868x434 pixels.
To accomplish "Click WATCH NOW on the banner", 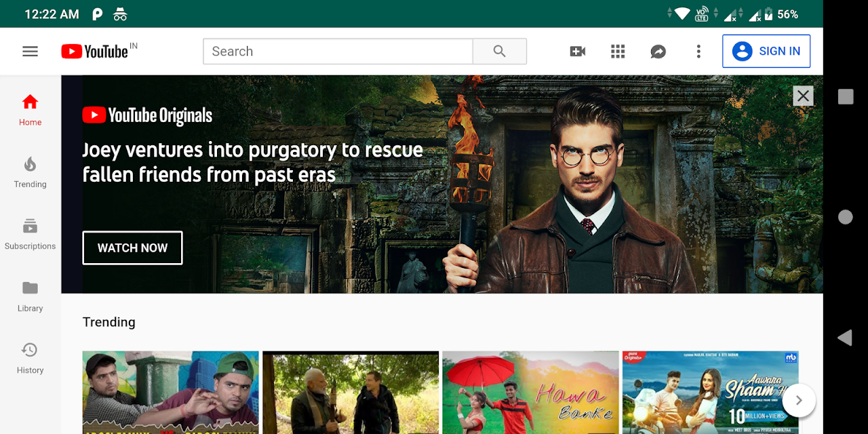I will (132, 248).
